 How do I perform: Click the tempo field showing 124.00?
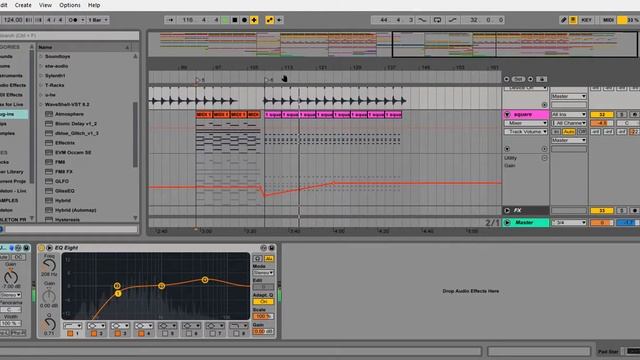pyautogui.click(x=13, y=20)
